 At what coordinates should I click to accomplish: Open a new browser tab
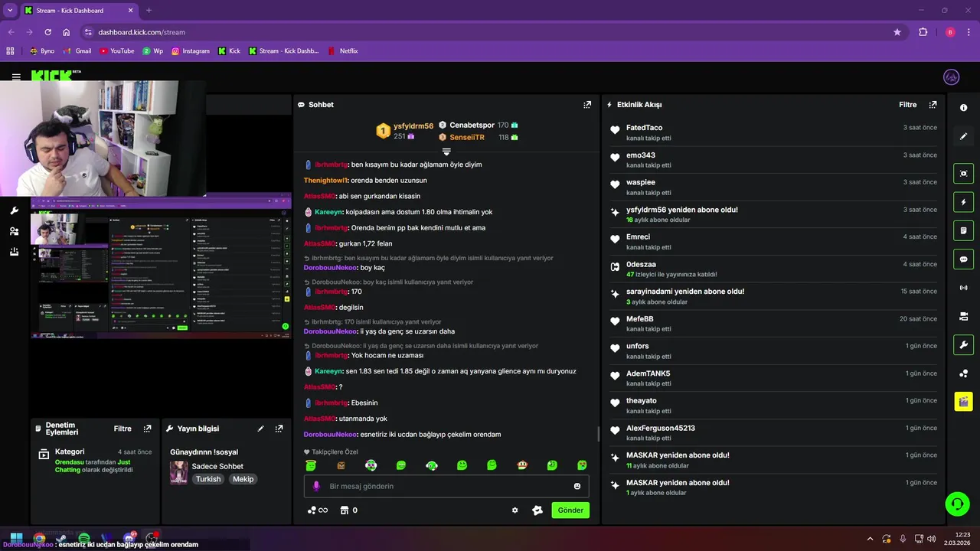point(149,11)
